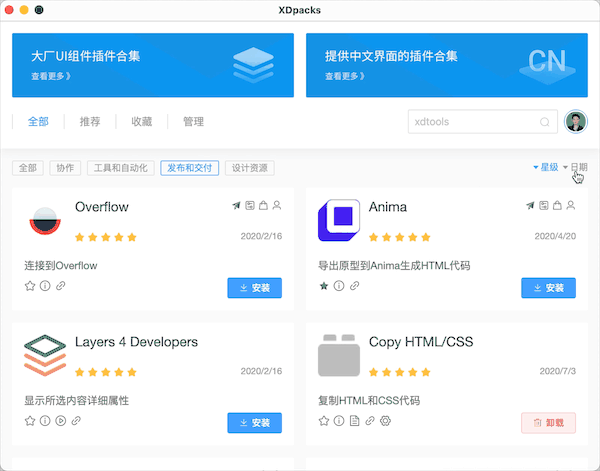Viewport: 600px width, 471px height.
Task: Switch to the 收藏 tab
Action: click(x=142, y=122)
